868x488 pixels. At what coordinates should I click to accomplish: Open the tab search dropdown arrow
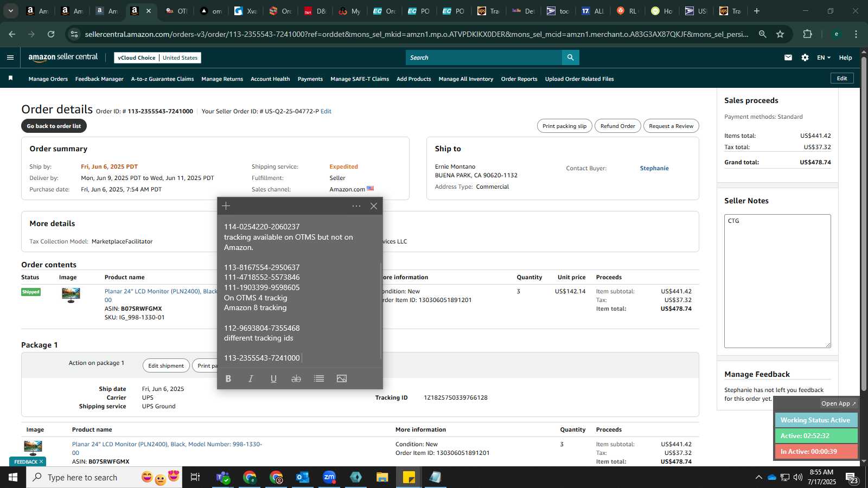click(10, 11)
